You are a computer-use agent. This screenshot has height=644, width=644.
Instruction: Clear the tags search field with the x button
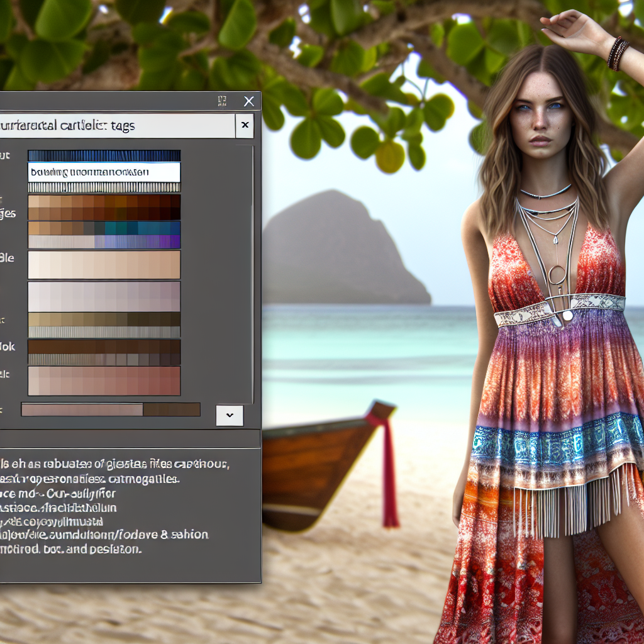[x=245, y=125]
